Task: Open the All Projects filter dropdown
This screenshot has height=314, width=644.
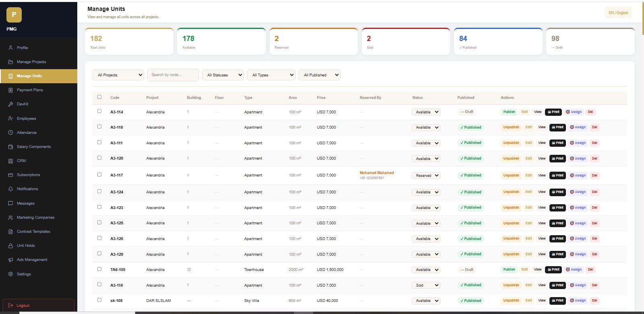Action: pyautogui.click(x=118, y=75)
